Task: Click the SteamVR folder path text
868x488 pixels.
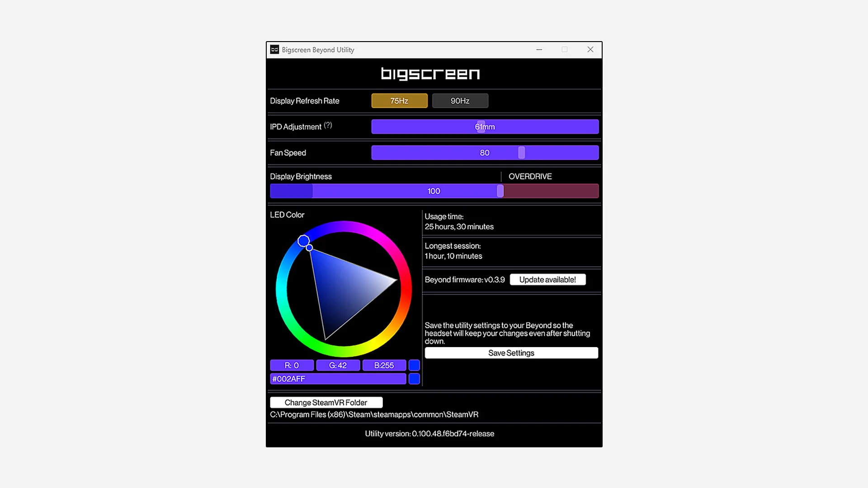Action: click(374, 414)
